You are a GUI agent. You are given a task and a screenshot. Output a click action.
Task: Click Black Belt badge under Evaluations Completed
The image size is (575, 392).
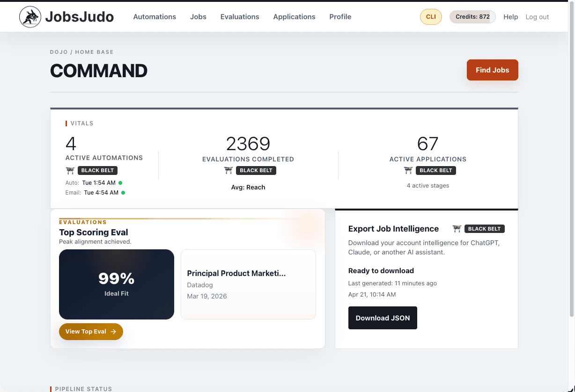click(x=256, y=171)
